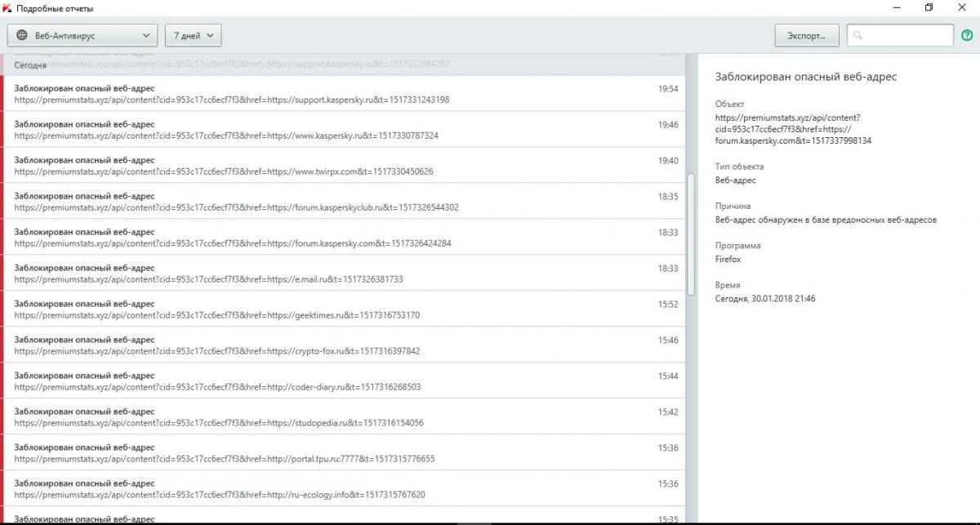Viewport: 980px width, 525px height.
Task: Click the magnifier icon in search box
Action: click(x=857, y=36)
